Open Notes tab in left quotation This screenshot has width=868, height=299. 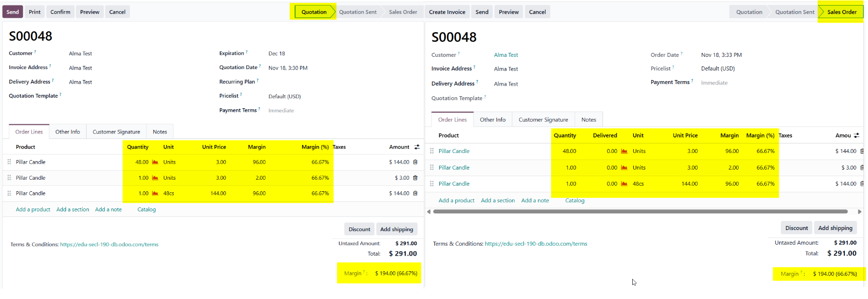[x=160, y=132]
